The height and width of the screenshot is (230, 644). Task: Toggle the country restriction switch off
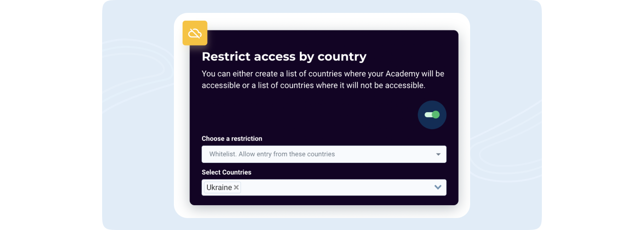[x=432, y=115]
